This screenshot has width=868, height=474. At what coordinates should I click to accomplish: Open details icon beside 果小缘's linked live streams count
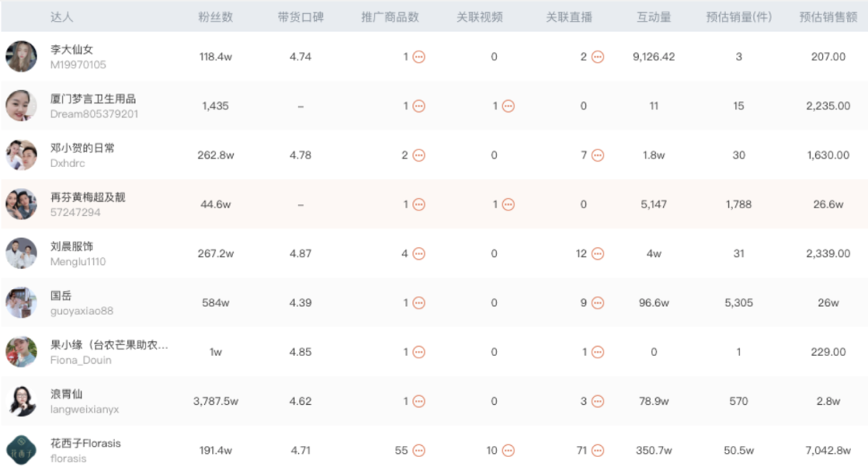point(598,353)
